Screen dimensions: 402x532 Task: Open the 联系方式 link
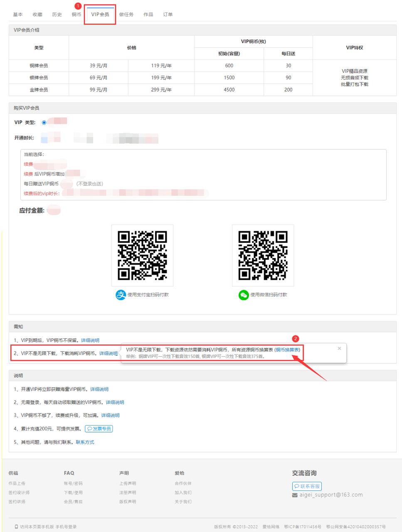coord(85,442)
